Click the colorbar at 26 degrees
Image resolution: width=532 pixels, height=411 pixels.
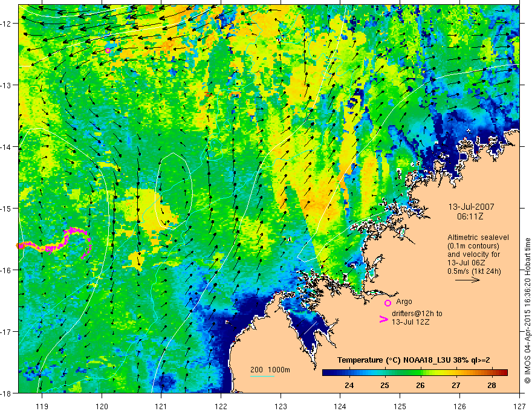pos(420,373)
